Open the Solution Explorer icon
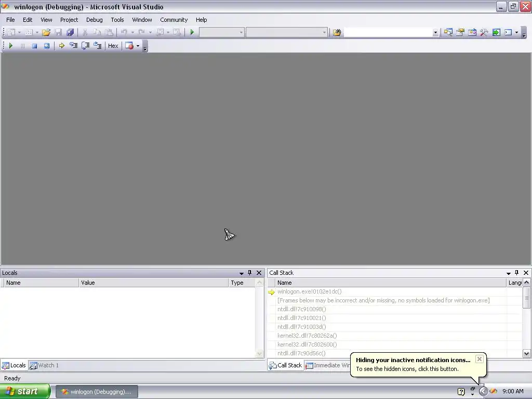532x399 pixels. click(448, 32)
